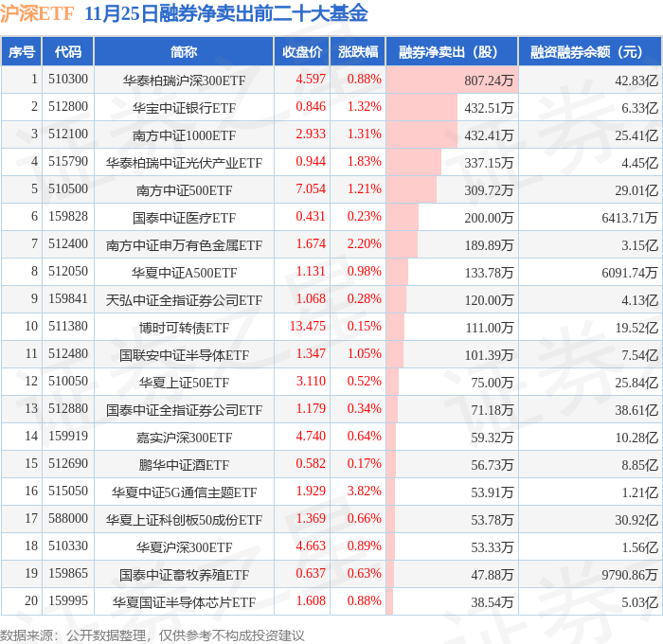The height and width of the screenshot is (644, 663).
Task: Click code cell 159995
Action: pyautogui.click(x=68, y=601)
